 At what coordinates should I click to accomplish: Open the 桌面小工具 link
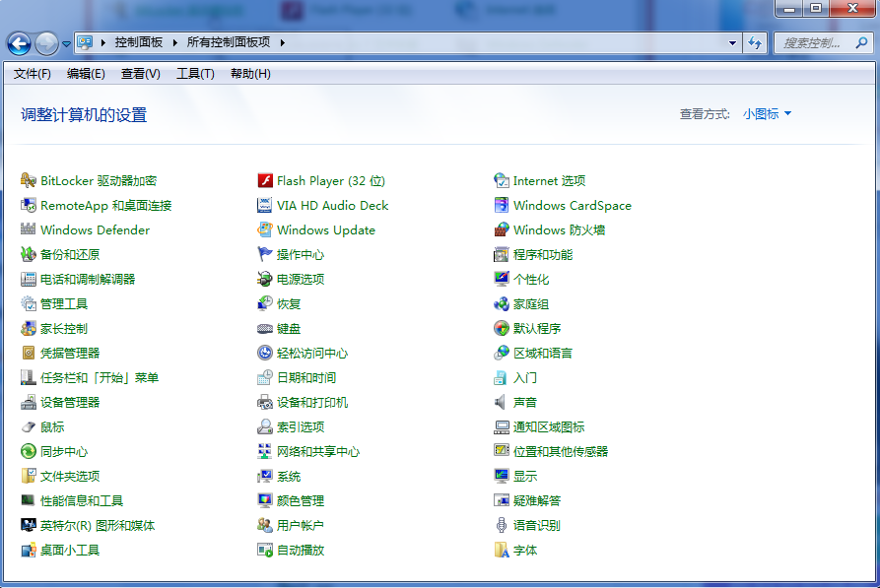(x=70, y=551)
